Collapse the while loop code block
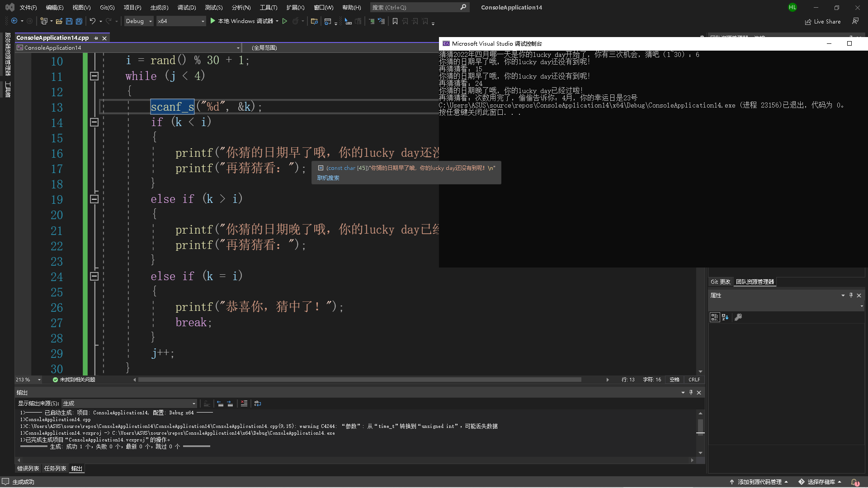The image size is (868, 488). [94, 76]
